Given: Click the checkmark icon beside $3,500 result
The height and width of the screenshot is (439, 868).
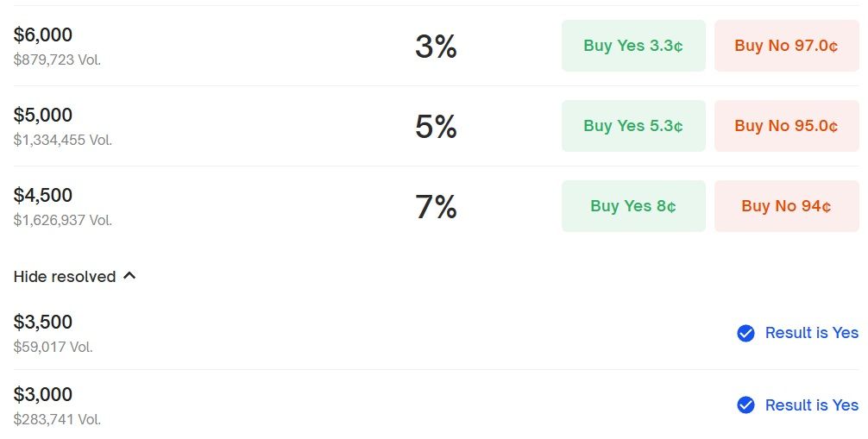Looking at the screenshot, I should pyautogui.click(x=745, y=333).
